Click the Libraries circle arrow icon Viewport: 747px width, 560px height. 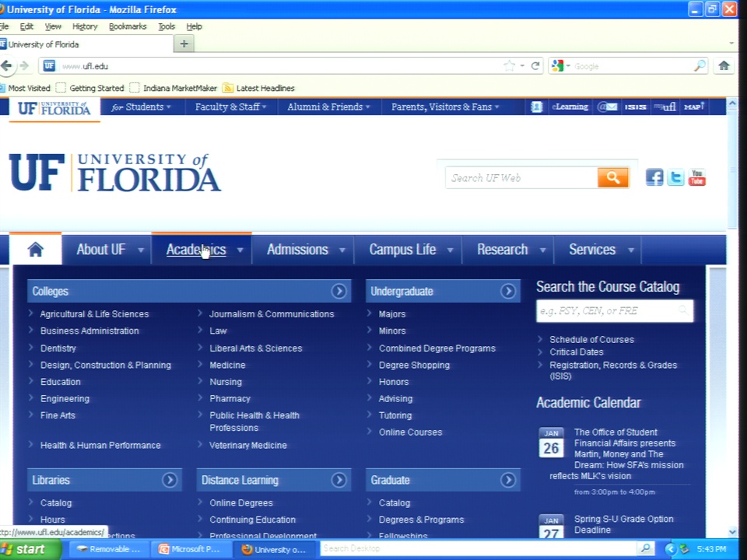(x=169, y=480)
